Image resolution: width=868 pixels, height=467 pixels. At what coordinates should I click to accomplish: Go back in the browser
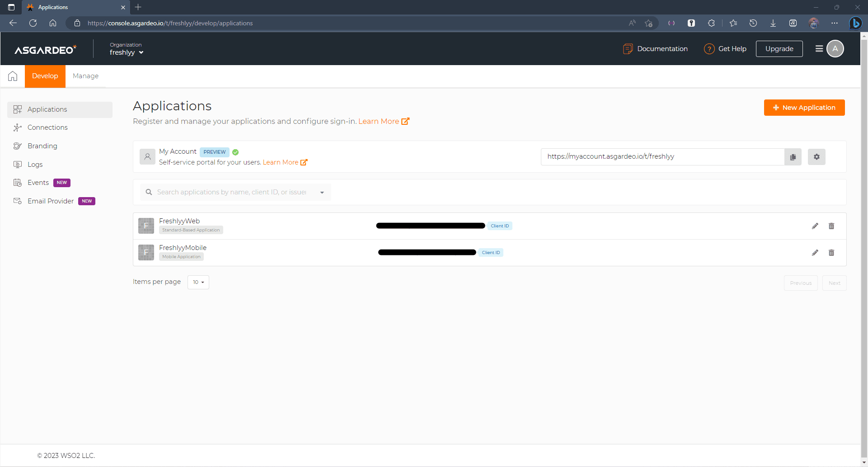pos(13,23)
